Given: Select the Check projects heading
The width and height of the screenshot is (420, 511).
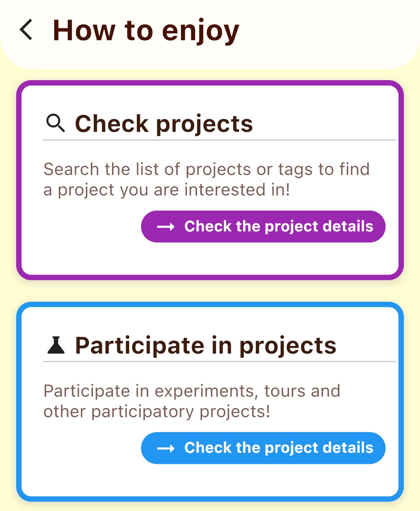Looking at the screenshot, I should click(164, 124).
